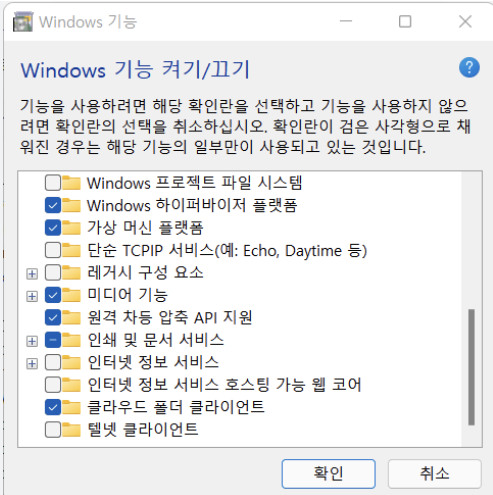Click folder icon beside 단순 TCPIP 서비스
This screenshot has height=495, width=493.
click(x=71, y=250)
